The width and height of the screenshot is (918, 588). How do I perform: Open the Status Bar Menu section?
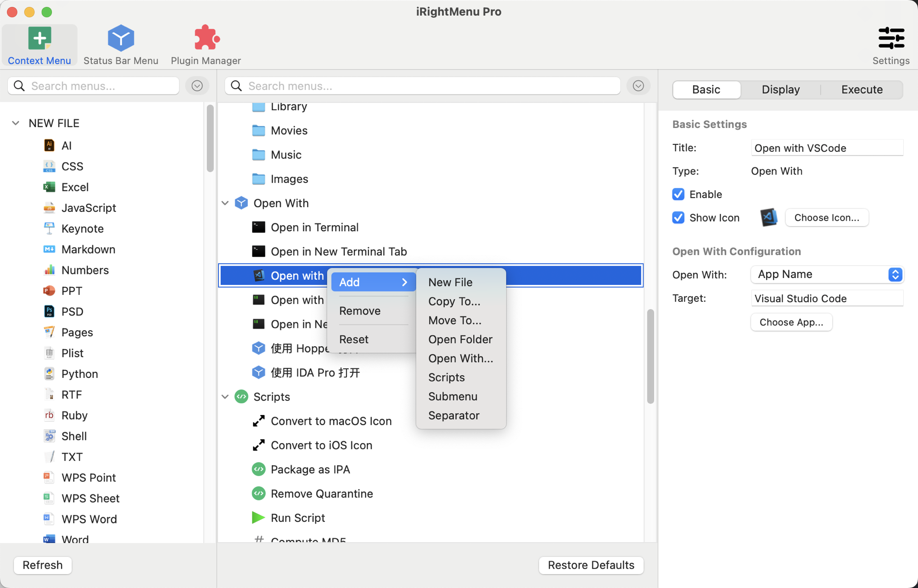click(x=121, y=45)
